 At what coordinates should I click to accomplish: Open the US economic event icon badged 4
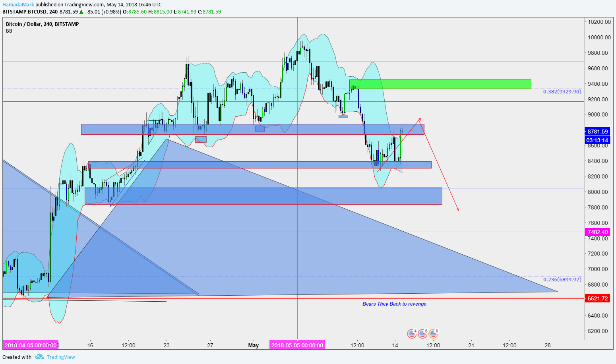click(x=412, y=334)
